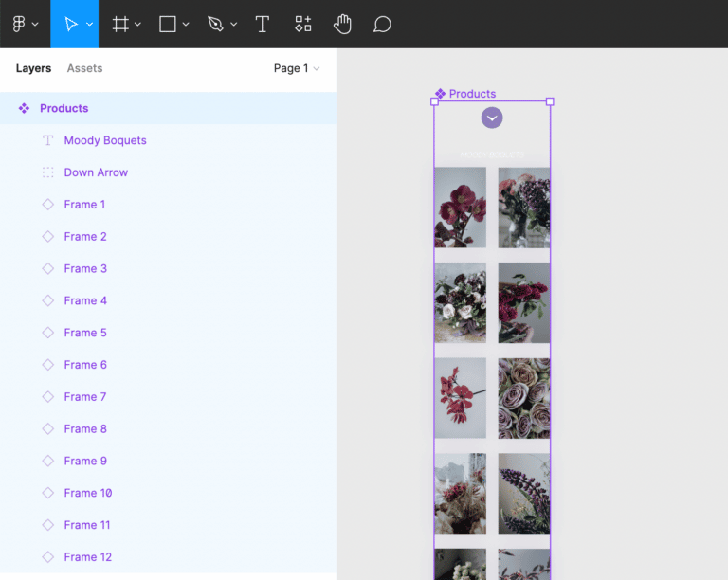Select the Comment tool
The height and width of the screenshot is (580, 728).
[x=382, y=24]
